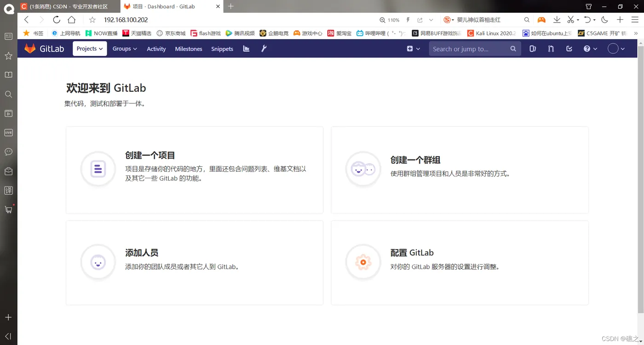Expand the Projects dropdown
Image resolution: width=644 pixels, height=345 pixels.
90,49
